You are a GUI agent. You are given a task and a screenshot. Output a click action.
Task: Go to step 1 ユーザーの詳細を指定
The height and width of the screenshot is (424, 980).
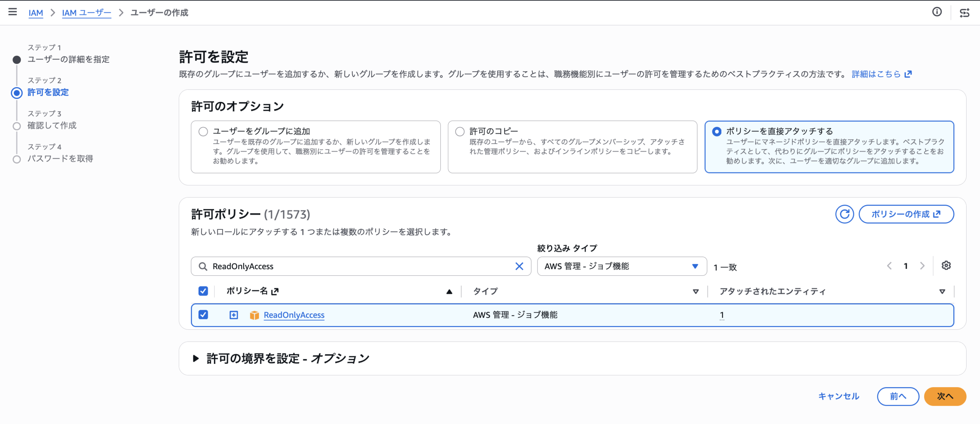pyautogui.click(x=69, y=59)
